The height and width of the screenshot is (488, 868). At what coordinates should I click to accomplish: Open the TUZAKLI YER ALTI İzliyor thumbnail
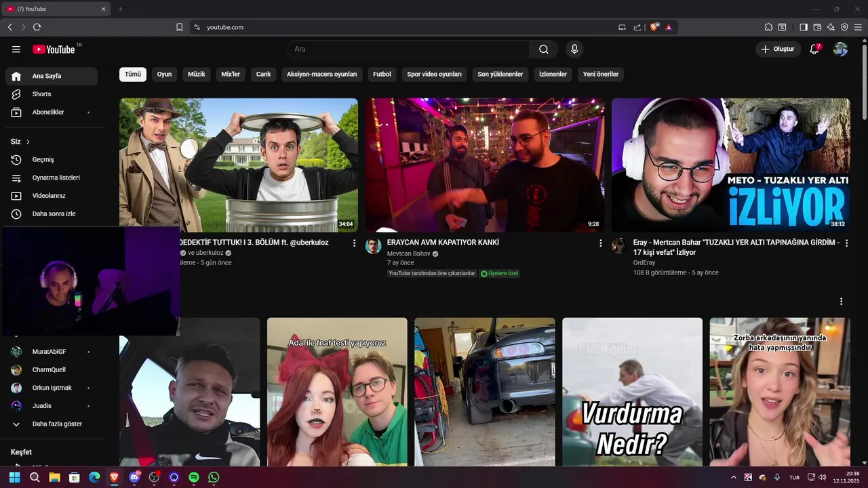point(731,165)
